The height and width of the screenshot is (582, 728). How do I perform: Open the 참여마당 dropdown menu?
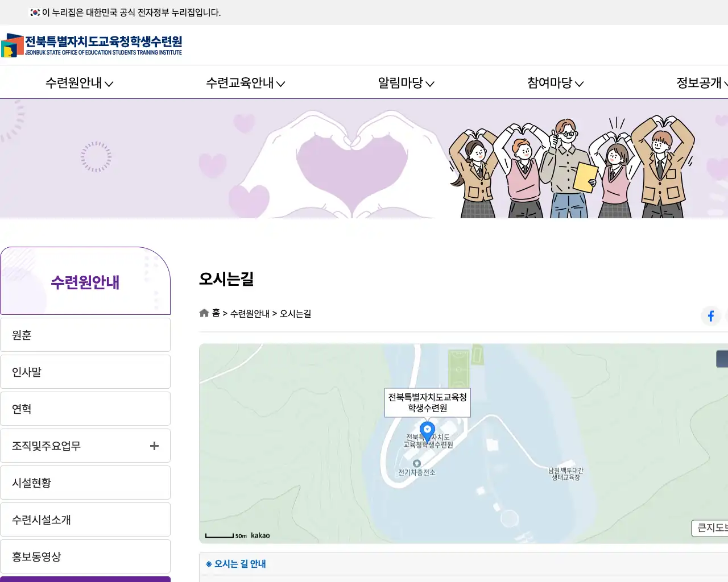coord(554,83)
